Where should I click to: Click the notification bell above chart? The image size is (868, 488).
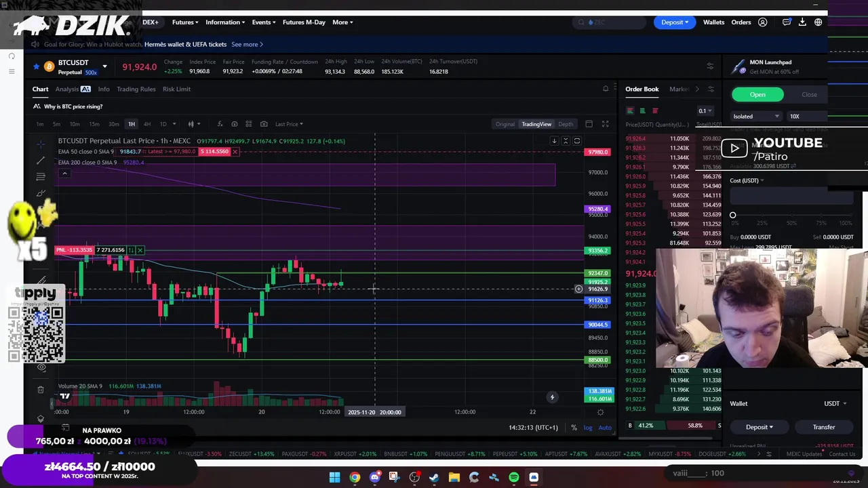(606, 89)
